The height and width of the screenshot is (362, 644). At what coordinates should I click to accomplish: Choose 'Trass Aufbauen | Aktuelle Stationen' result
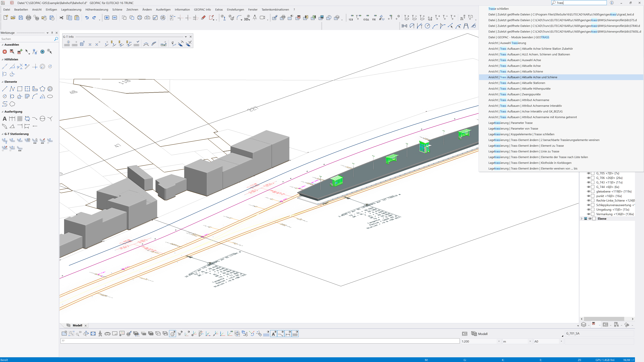(x=517, y=83)
